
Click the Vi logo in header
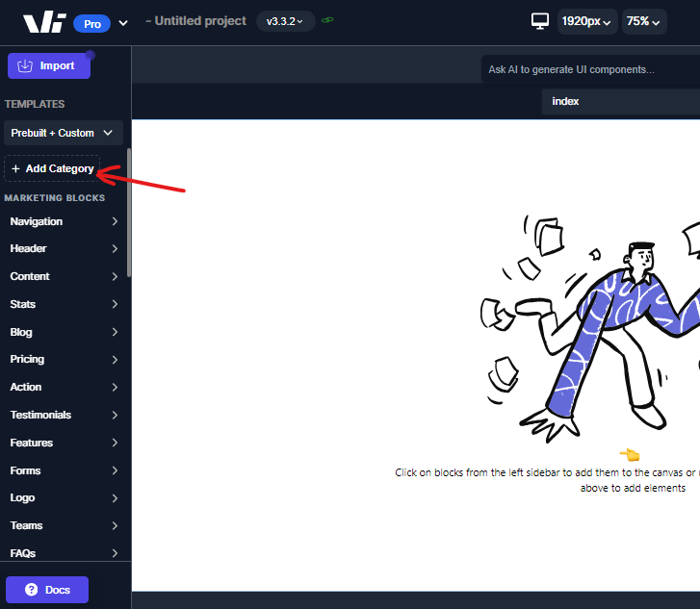(44, 23)
